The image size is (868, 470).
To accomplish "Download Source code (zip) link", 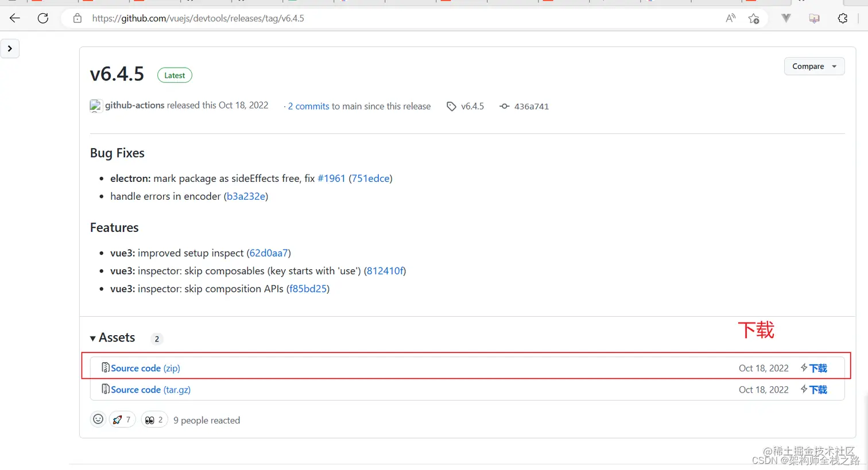I will tap(145, 368).
